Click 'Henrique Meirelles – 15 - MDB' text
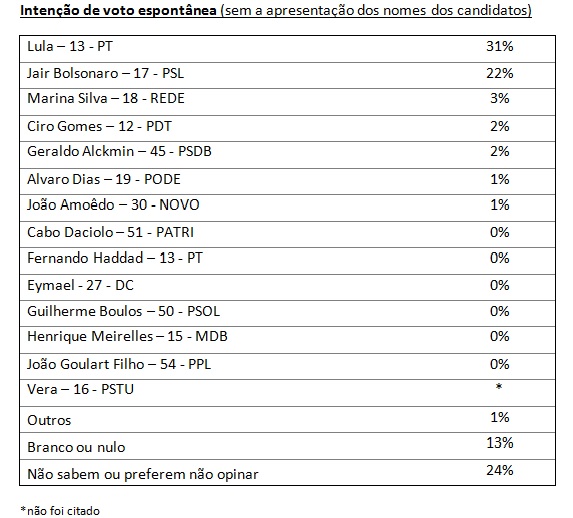 tap(128, 336)
